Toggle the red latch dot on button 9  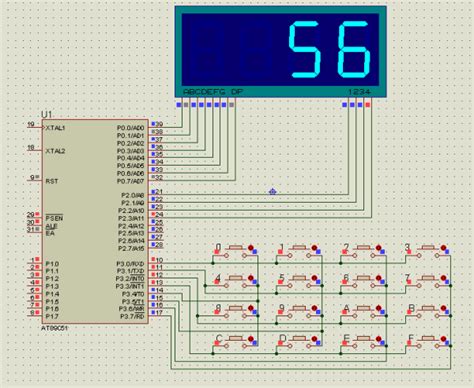click(x=314, y=308)
